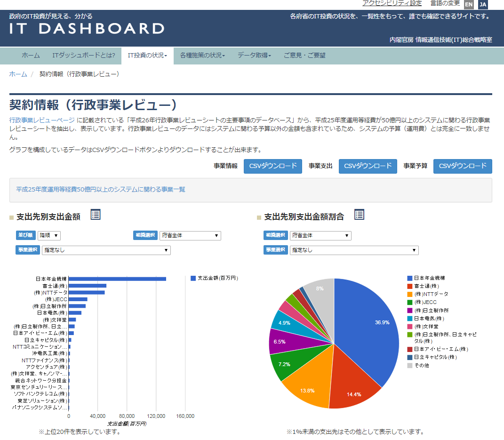The image size is (504, 440).
Task: Expand 事業選択 dropdown for pie chart
Action: [x=354, y=250]
